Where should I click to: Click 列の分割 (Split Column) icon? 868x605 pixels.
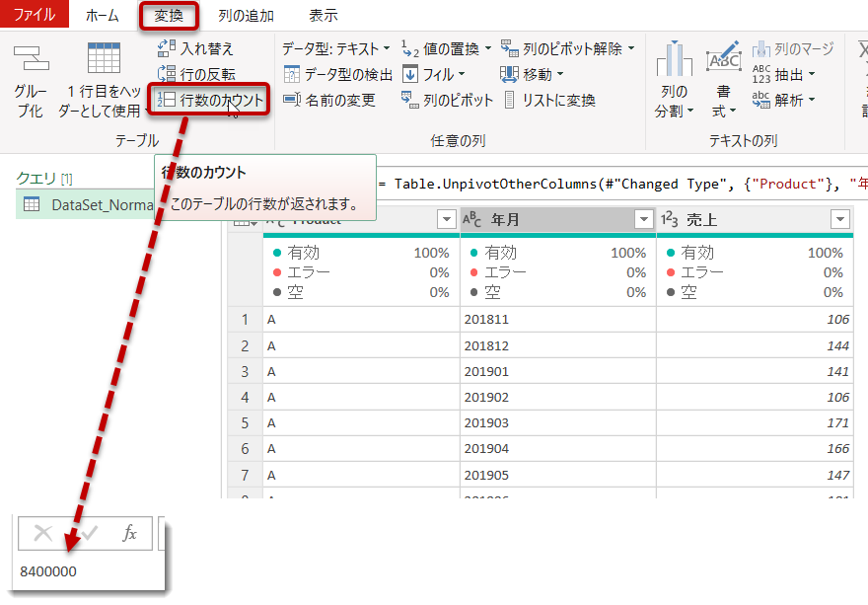675,59
